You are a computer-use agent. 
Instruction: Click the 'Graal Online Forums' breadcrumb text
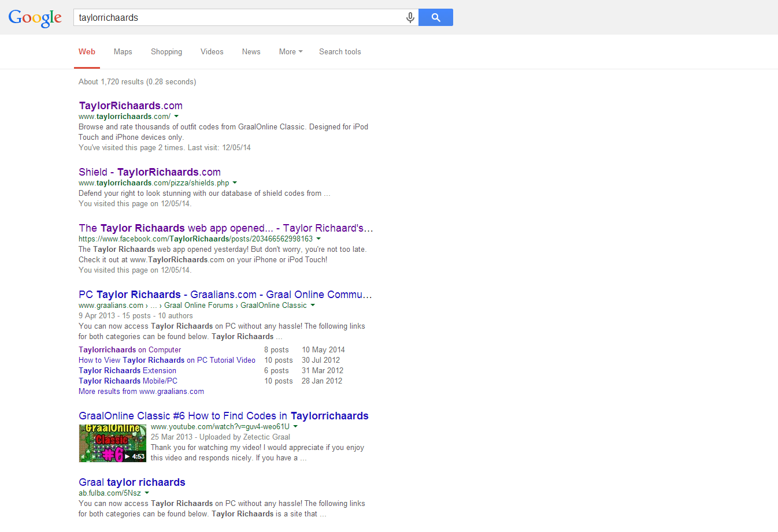pos(199,306)
